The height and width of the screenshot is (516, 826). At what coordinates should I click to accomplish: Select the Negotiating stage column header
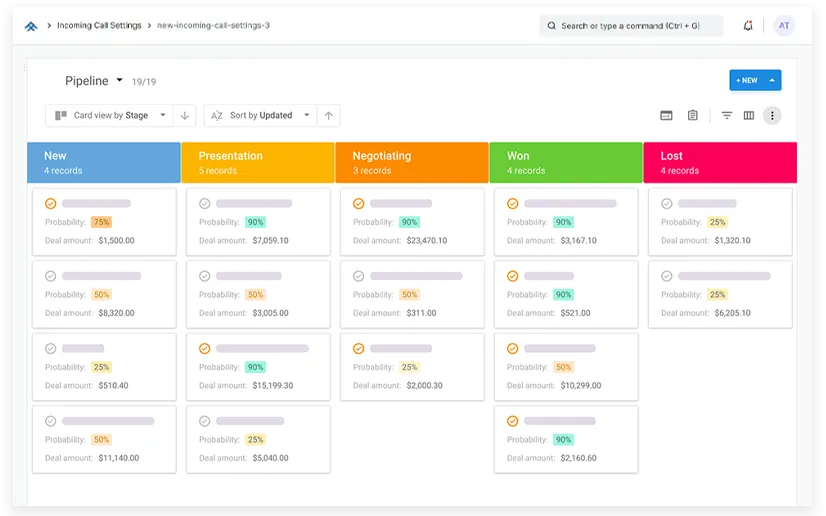[x=412, y=162]
